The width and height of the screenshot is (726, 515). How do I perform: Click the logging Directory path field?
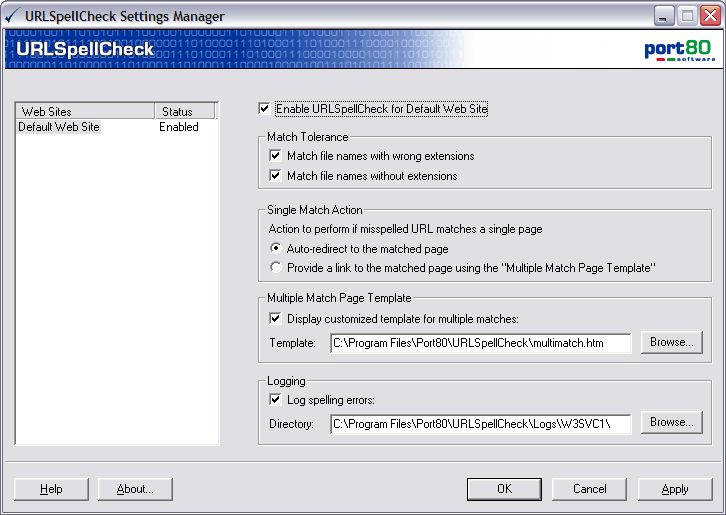point(481,424)
